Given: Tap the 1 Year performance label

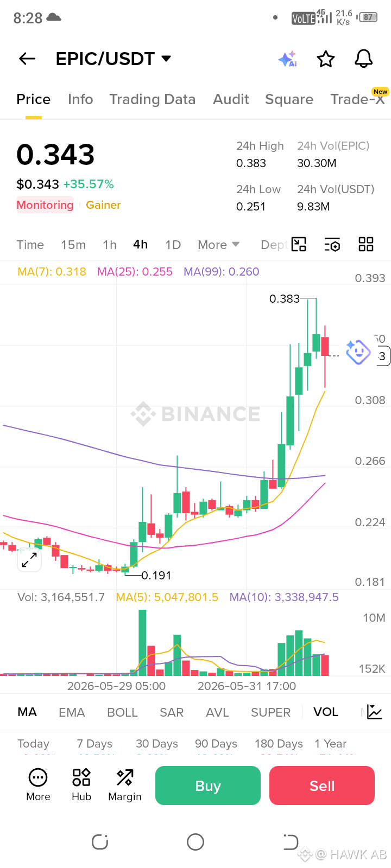Looking at the screenshot, I should (330, 744).
